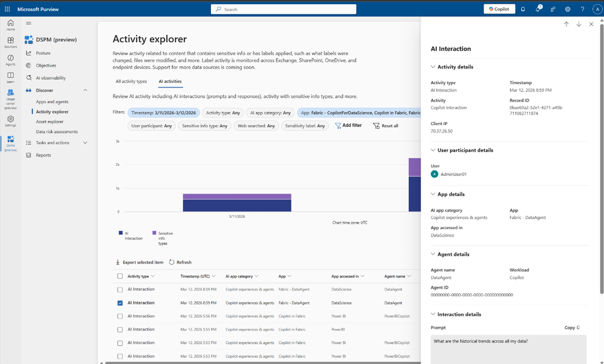Open Data risk assessments

coord(57,132)
